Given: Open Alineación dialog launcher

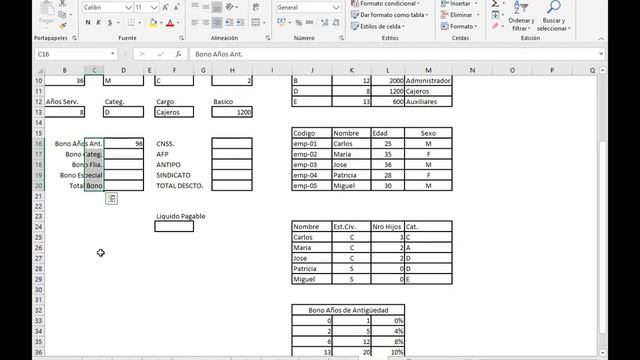Looking at the screenshot, I should [x=268, y=38].
